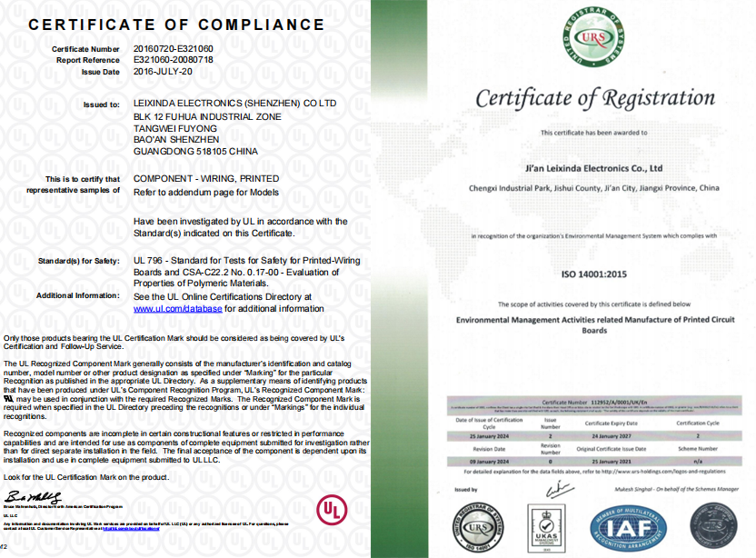Click the 'This is to certify that' label
The image size is (756, 558).
83,179
